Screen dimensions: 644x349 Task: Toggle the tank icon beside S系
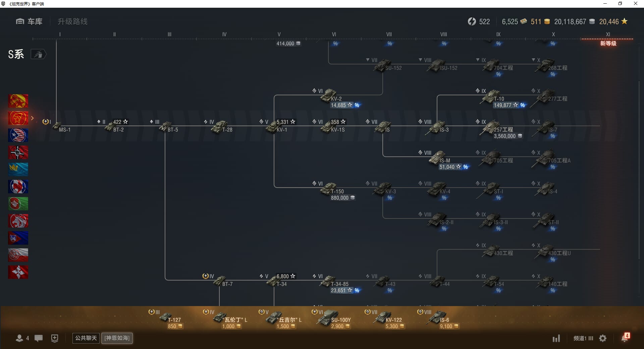click(x=39, y=54)
